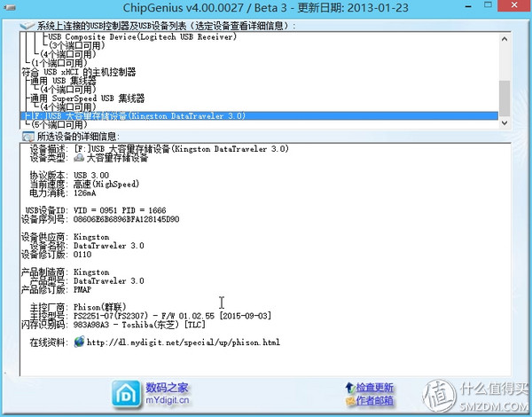532x417 pixels.
Task: Click the mYdigit house logo icon
Action: pyautogui.click(x=126, y=394)
